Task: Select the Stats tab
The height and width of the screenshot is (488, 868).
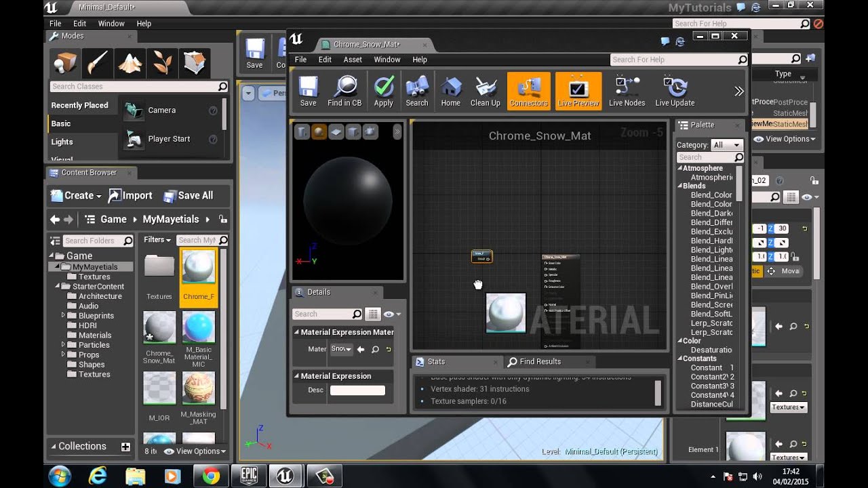Action: (x=435, y=362)
